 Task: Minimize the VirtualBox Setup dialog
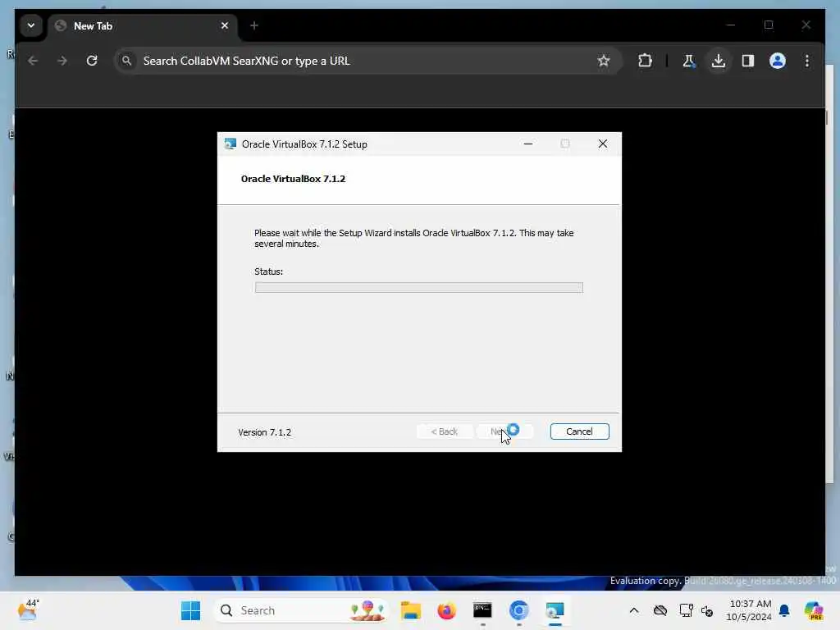click(x=527, y=144)
